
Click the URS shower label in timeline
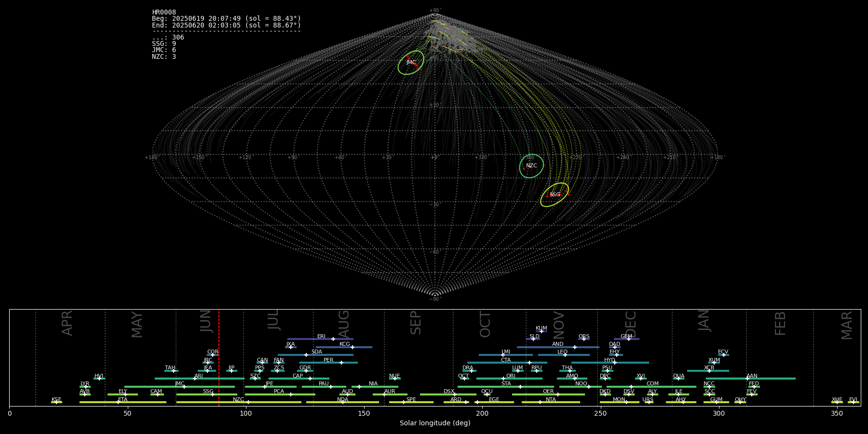tap(648, 400)
